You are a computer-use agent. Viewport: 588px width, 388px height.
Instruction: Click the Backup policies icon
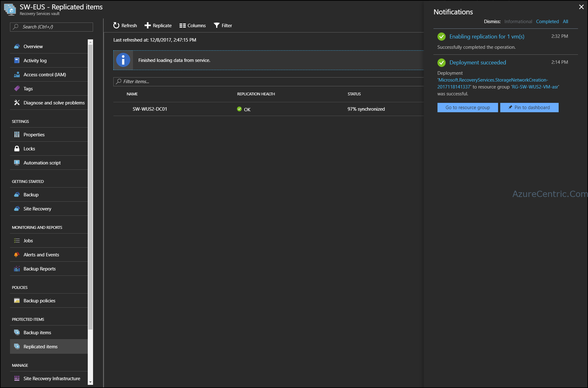click(17, 300)
